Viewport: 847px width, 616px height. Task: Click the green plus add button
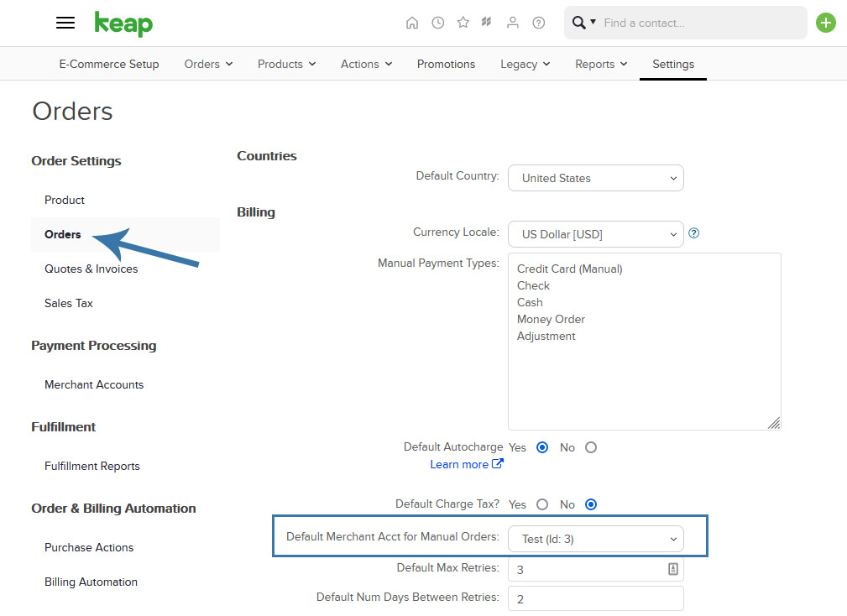click(825, 23)
